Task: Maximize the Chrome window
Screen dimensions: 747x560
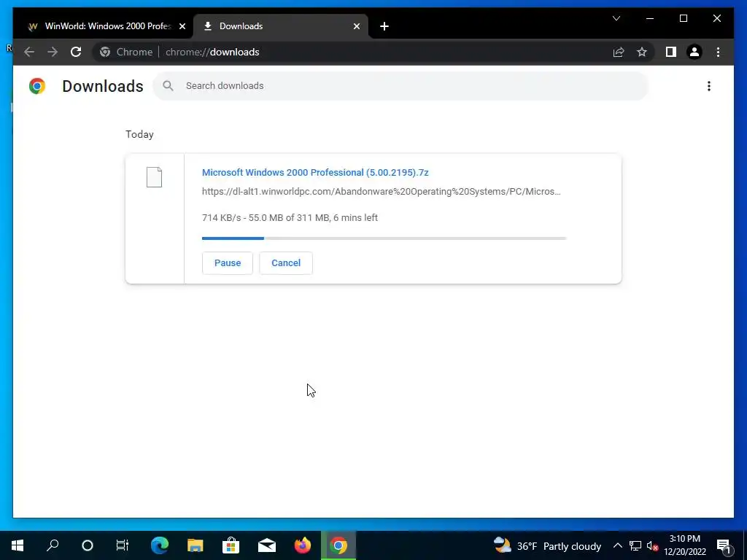Action: point(683,18)
